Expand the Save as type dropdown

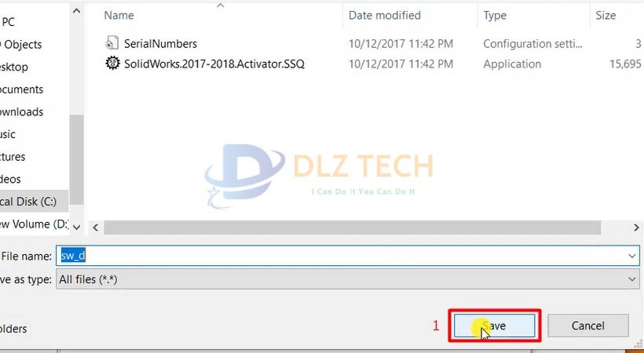coord(631,279)
